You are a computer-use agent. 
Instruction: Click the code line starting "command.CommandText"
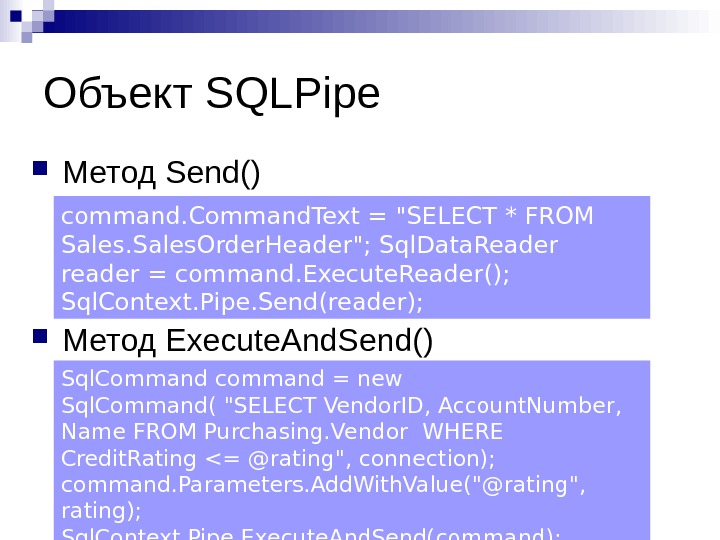327,217
